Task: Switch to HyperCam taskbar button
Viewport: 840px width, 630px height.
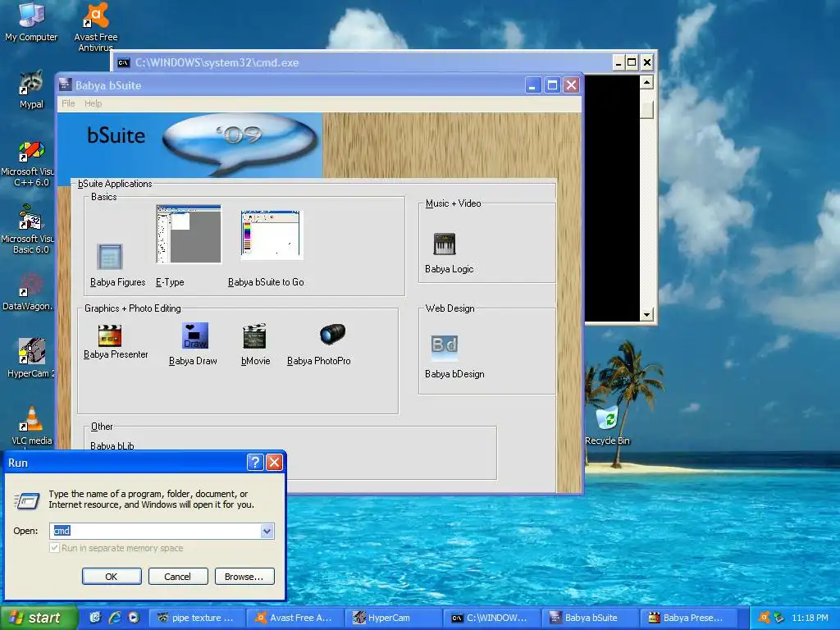Action: [x=393, y=618]
